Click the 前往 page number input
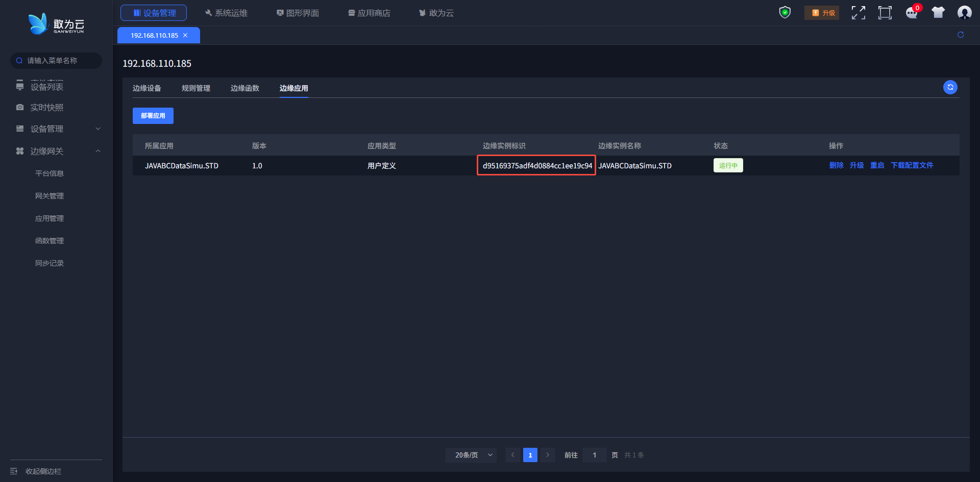The height and width of the screenshot is (482, 980). tap(595, 455)
